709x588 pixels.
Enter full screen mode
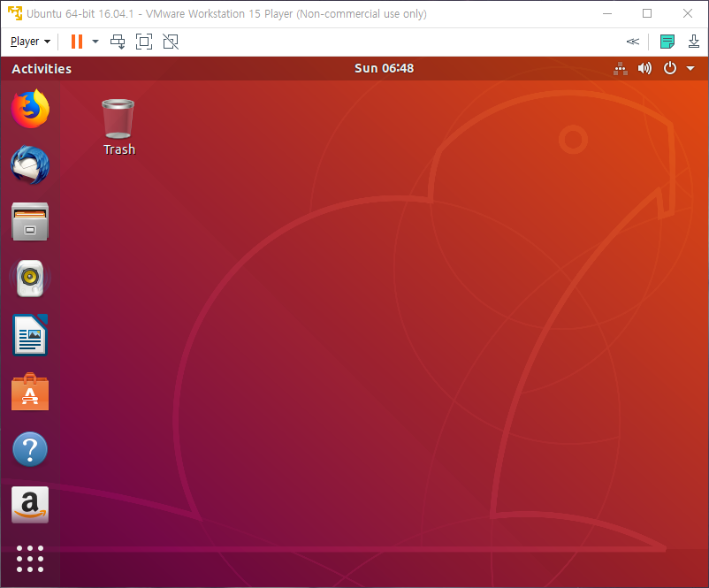tap(144, 42)
